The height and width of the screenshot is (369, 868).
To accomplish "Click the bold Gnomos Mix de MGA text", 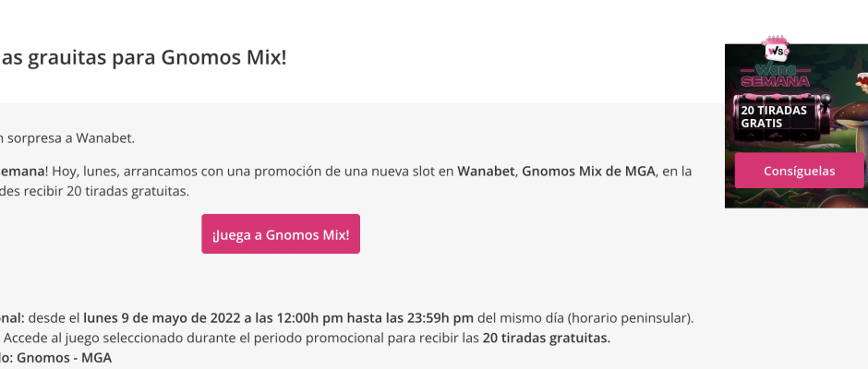I will click(x=589, y=172).
